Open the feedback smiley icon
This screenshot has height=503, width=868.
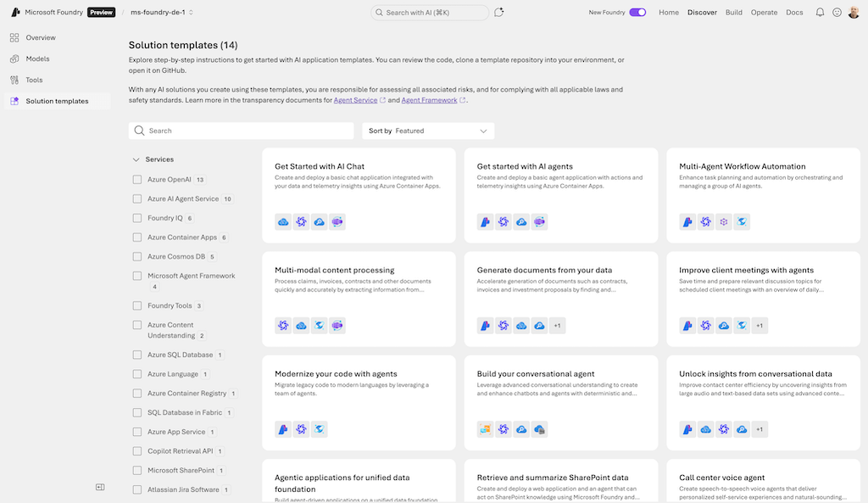point(837,13)
